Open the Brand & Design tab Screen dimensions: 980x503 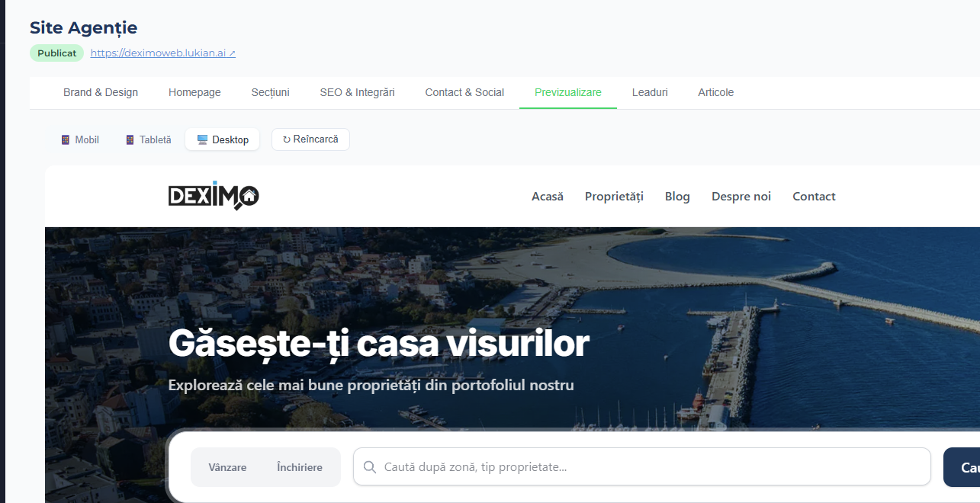click(100, 91)
